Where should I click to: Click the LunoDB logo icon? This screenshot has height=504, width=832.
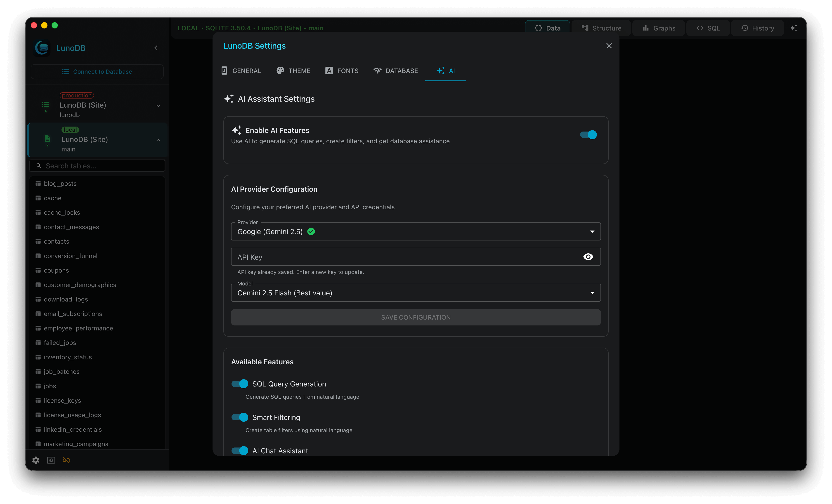pyautogui.click(x=43, y=48)
